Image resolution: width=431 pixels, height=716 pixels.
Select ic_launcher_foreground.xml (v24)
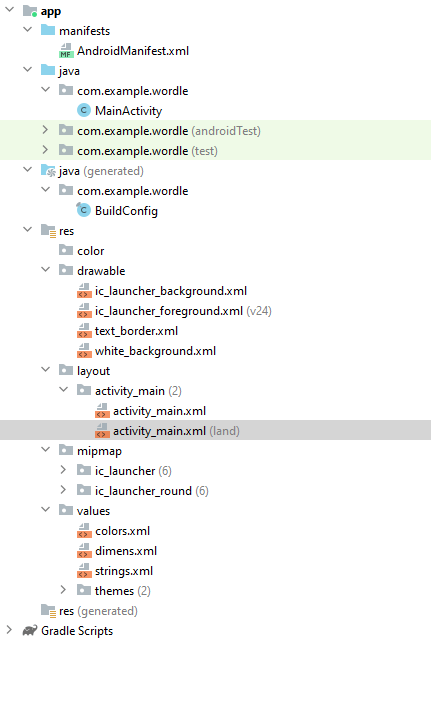click(x=183, y=311)
